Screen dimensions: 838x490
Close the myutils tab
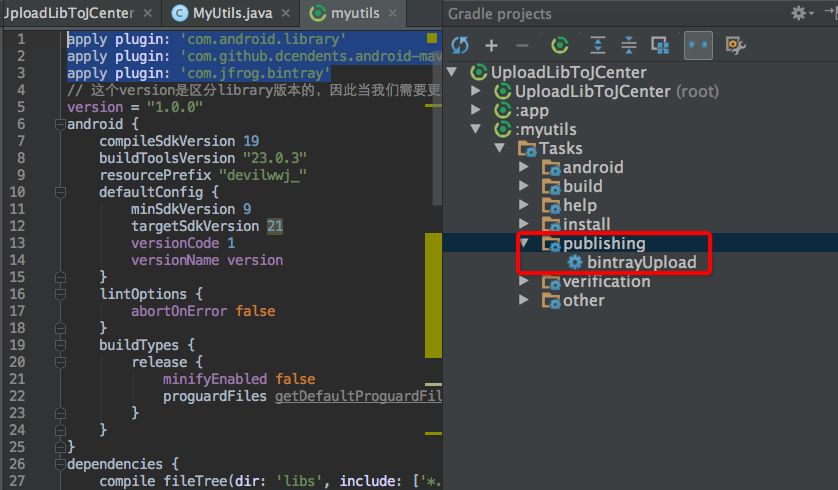[x=393, y=13]
